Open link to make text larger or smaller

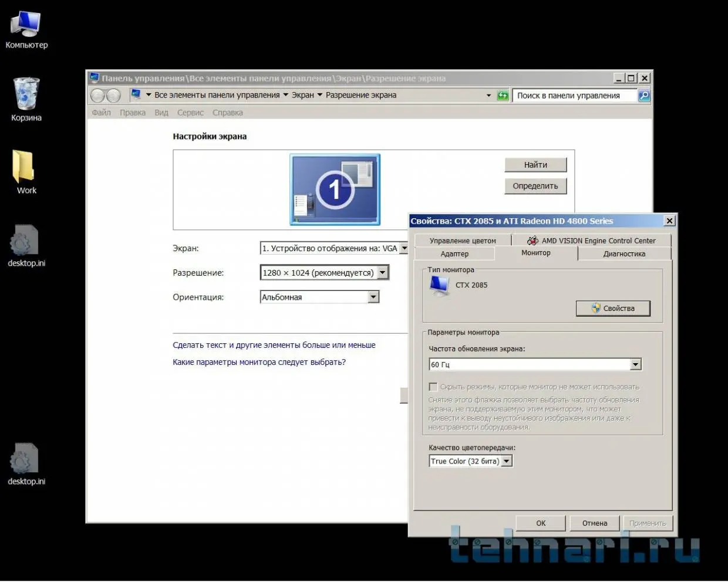[x=274, y=345]
